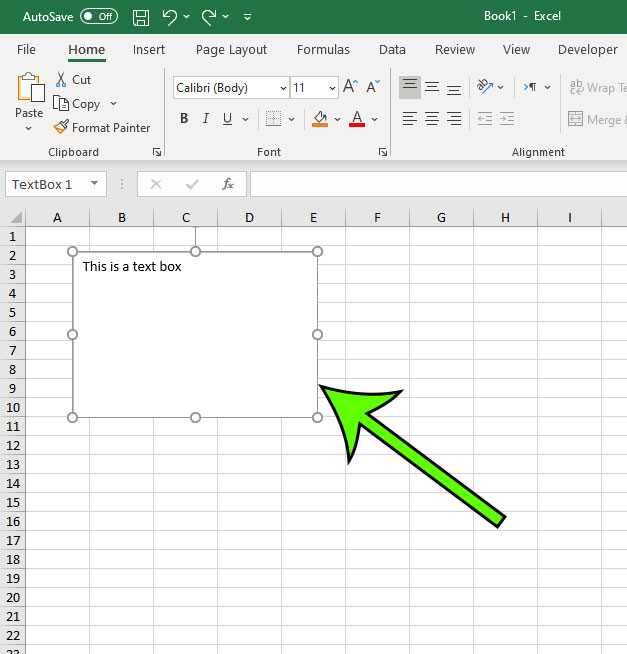Open Font settings dialog launcher
627x654 pixels.
coord(383,152)
